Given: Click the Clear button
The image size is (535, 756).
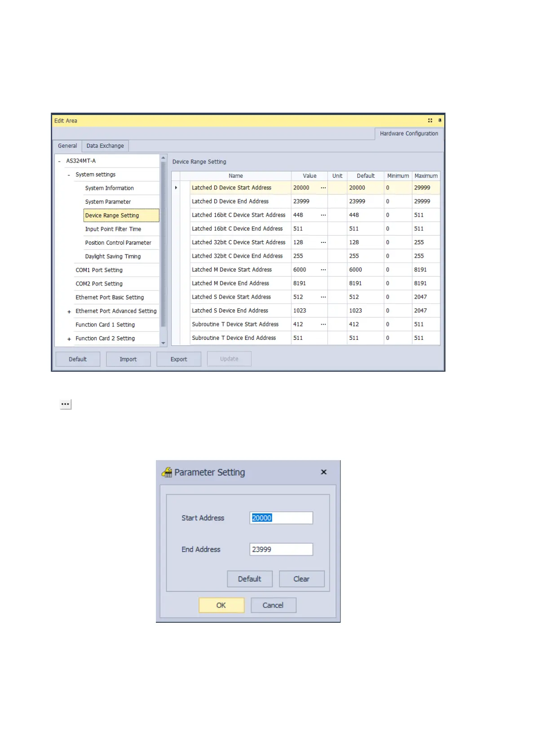Looking at the screenshot, I should (301, 579).
